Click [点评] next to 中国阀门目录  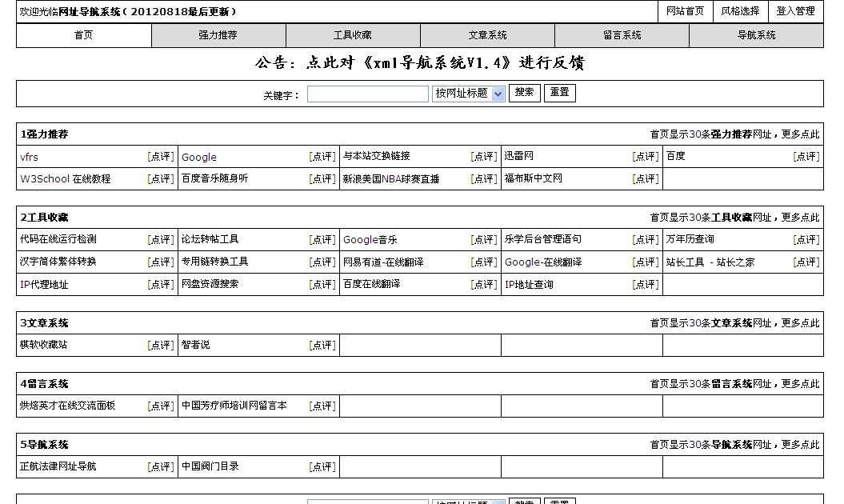point(322,467)
